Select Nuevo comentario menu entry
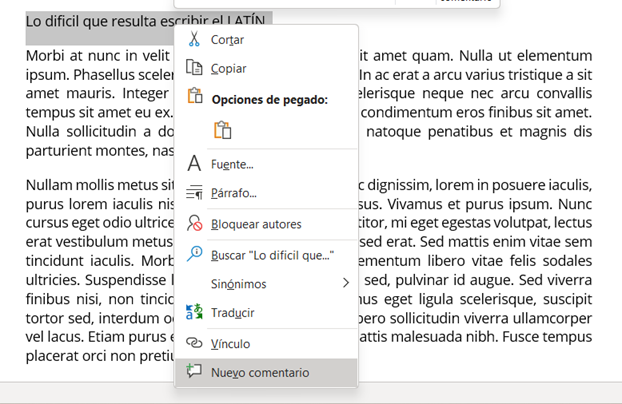 tap(266, 372)
